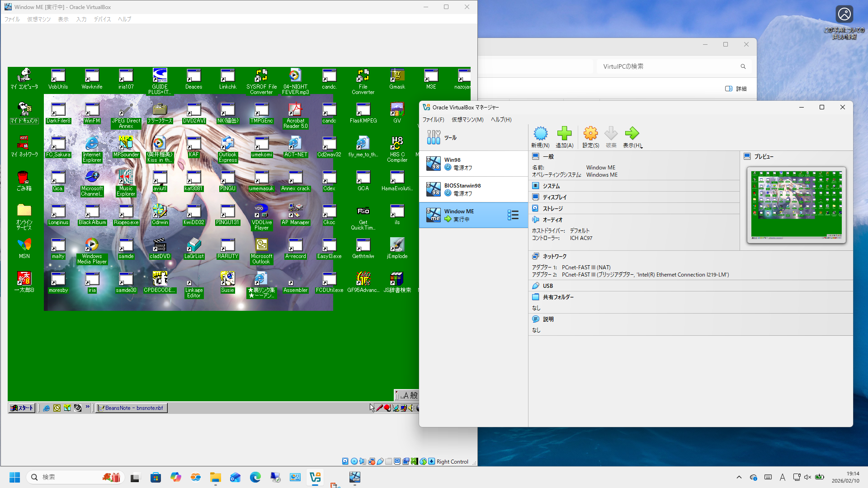Click the Window ME machine menu list icon
The height and width of the screenshot is (488, 868).
(x=513, y=215)
